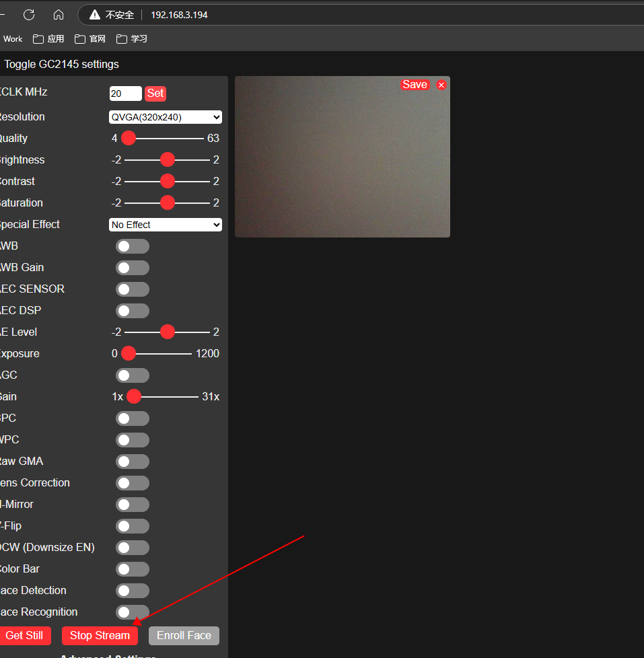644x658 pixels.
Task: Turn on the AGC switch
Action: point(133,375)
